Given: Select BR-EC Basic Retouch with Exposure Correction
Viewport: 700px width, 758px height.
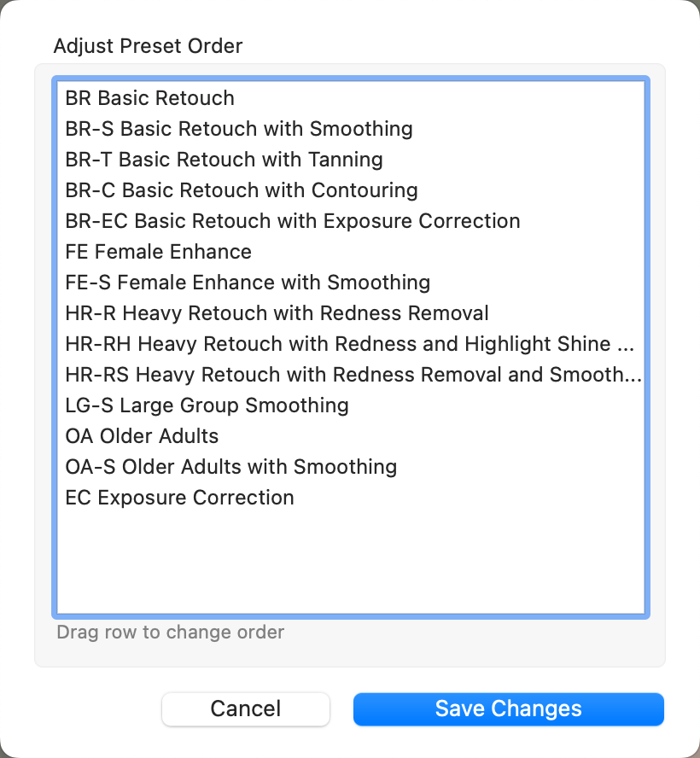Looking at the screenshot, I should 292,221.
